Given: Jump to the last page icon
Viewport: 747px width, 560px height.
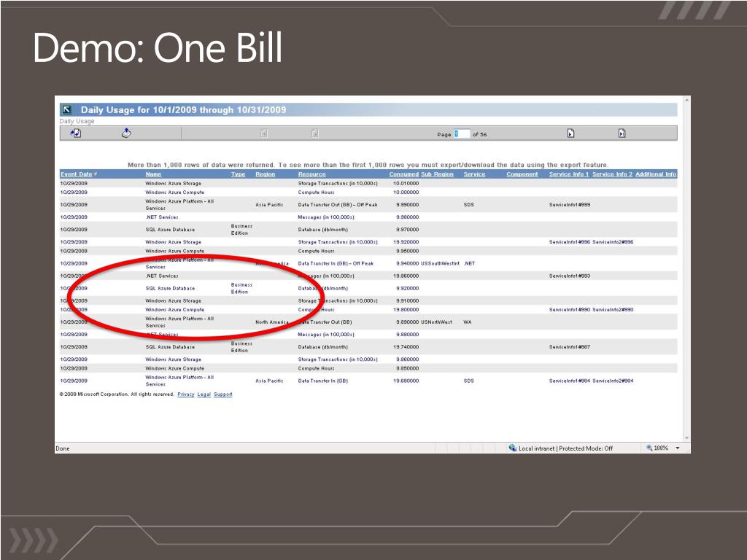Looking at the screenshot, I should [622, 133].
